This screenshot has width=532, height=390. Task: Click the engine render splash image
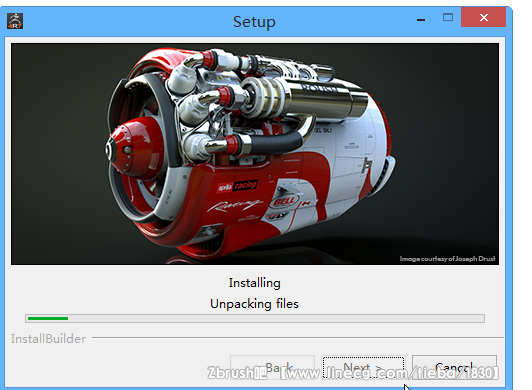(255, 154)
